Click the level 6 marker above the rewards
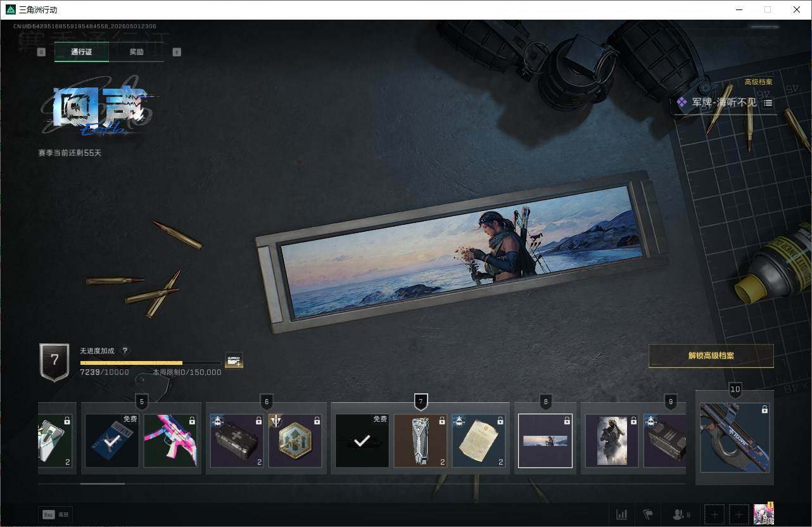812x527 pixels. (x=267, y=402)
